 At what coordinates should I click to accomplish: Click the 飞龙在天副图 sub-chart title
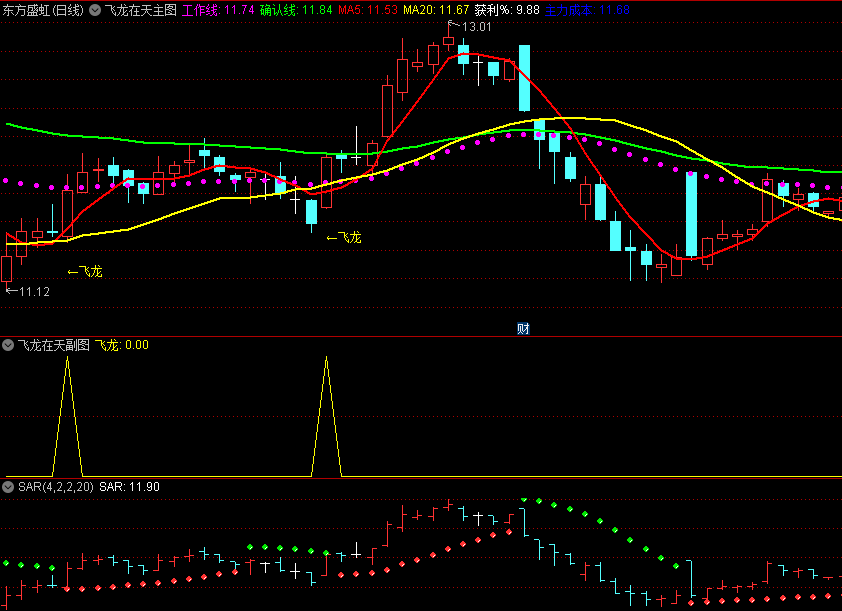[x=53, y=345]
